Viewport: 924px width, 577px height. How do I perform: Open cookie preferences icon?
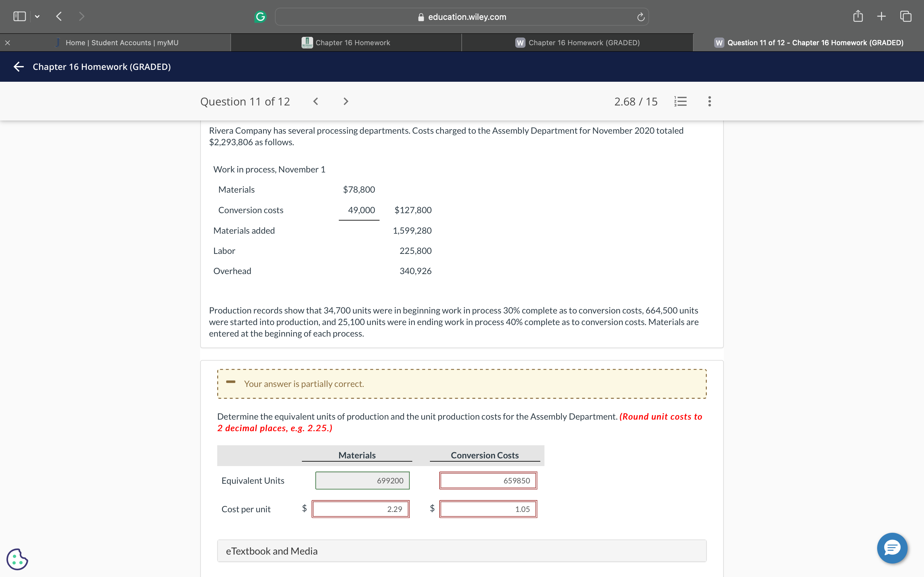(x=17, y=559)
